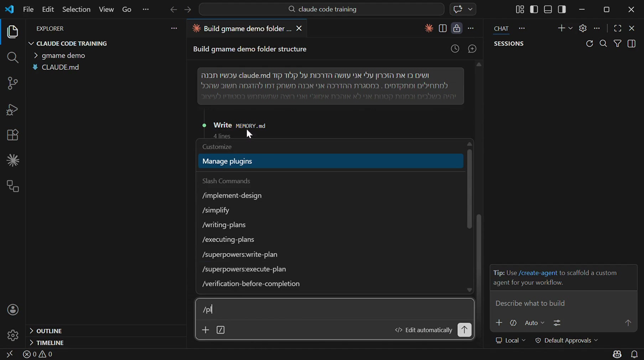Open past conversations history clock icon
Screen dimensions: 644x360
pos(455,49)
